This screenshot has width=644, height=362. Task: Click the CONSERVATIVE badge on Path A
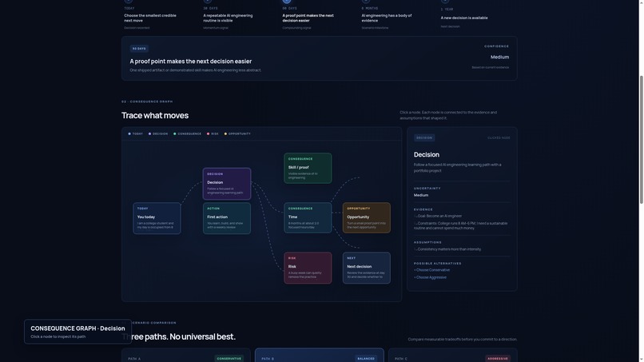[x=229, y=359]
